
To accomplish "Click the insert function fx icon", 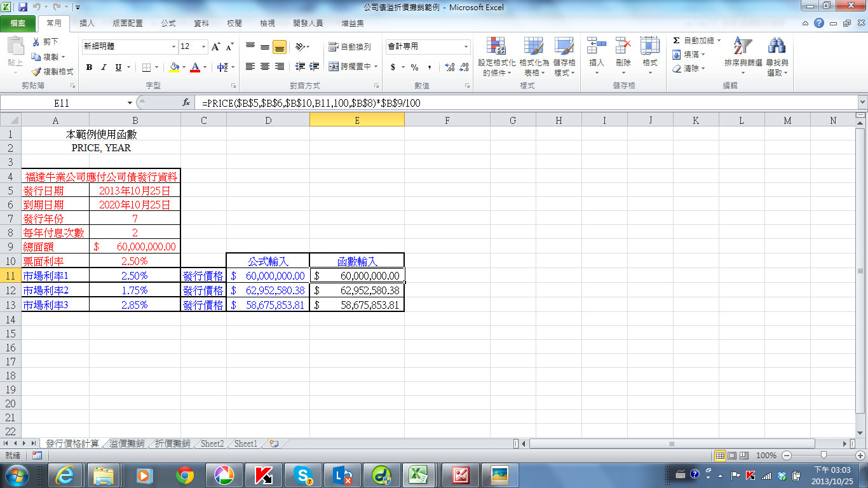I will click(186, 102).
